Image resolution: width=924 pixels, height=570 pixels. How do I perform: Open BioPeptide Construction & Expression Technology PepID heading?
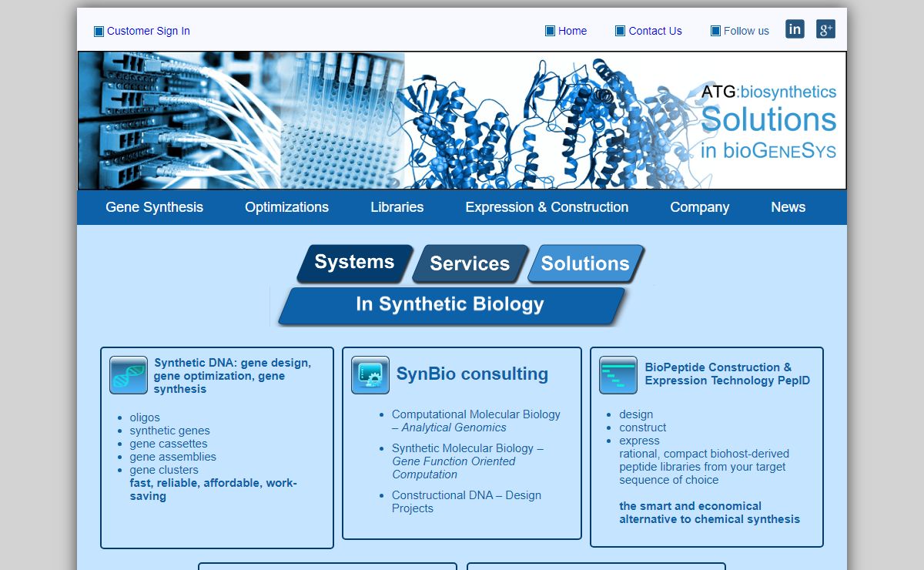728,374
